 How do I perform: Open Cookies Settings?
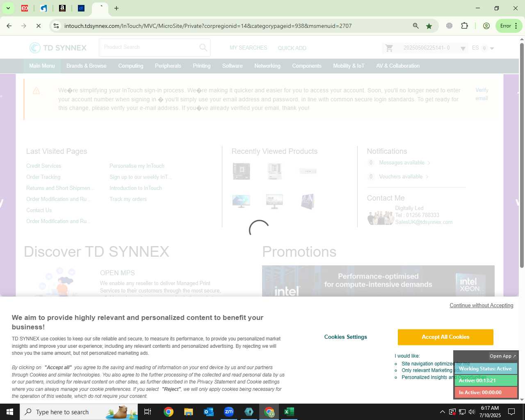(346, 337)
